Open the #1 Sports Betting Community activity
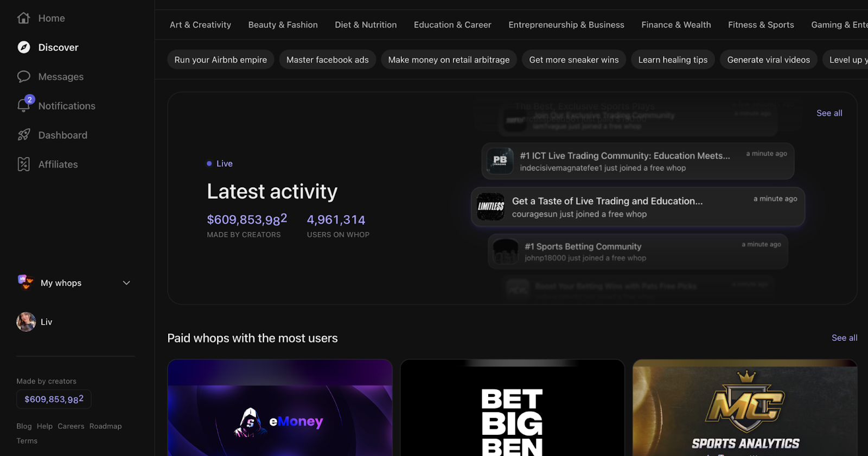 tap(638, 252)
